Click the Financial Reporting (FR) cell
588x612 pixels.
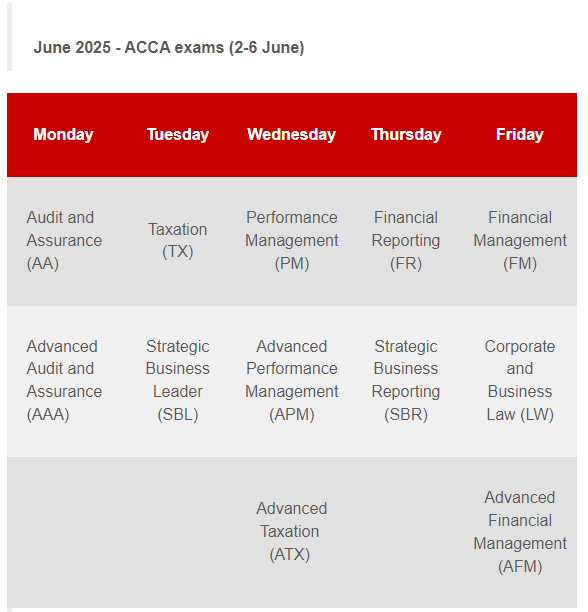point(406,240)
